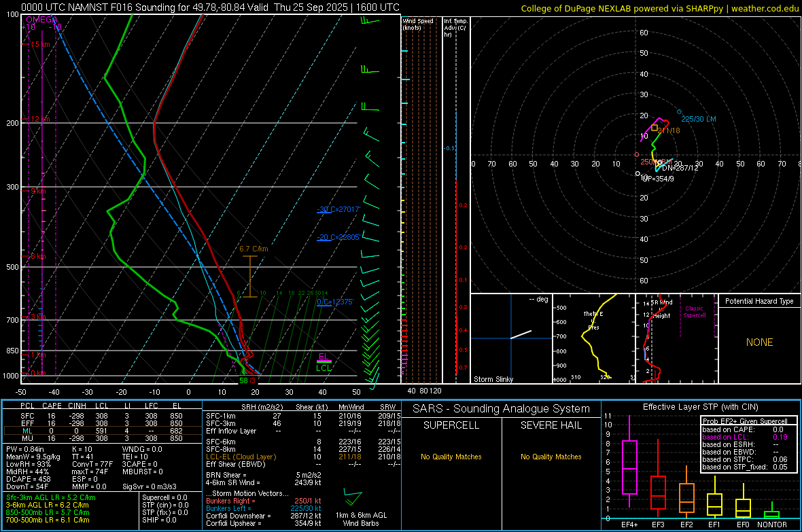The height and width of the screenshot is (532, 802).
Task: Click the Inf. Temp. Adv. panel header
Action: pos(455,28)
